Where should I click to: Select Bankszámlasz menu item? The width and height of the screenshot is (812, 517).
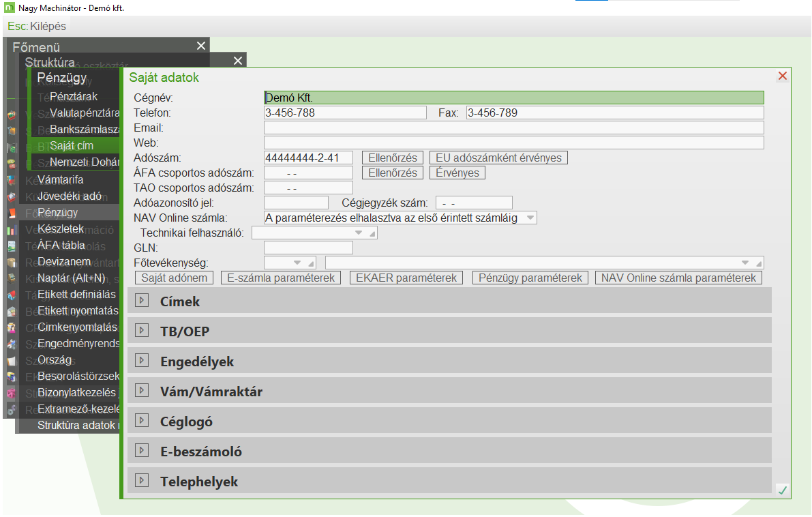pos(85,130)
